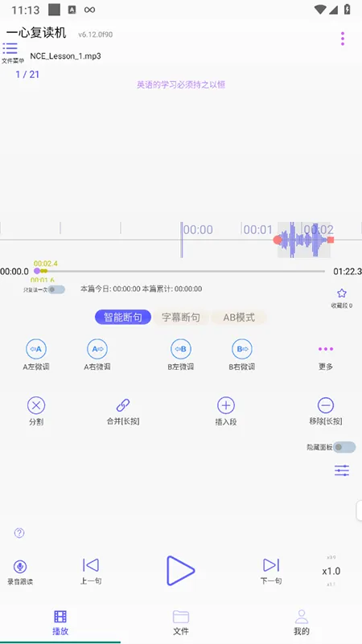The width and height of the screenshot is (362, 644).
Task: Switch to 字幕断句 mode
Action: pyautogui.click(x=181, y=318)
